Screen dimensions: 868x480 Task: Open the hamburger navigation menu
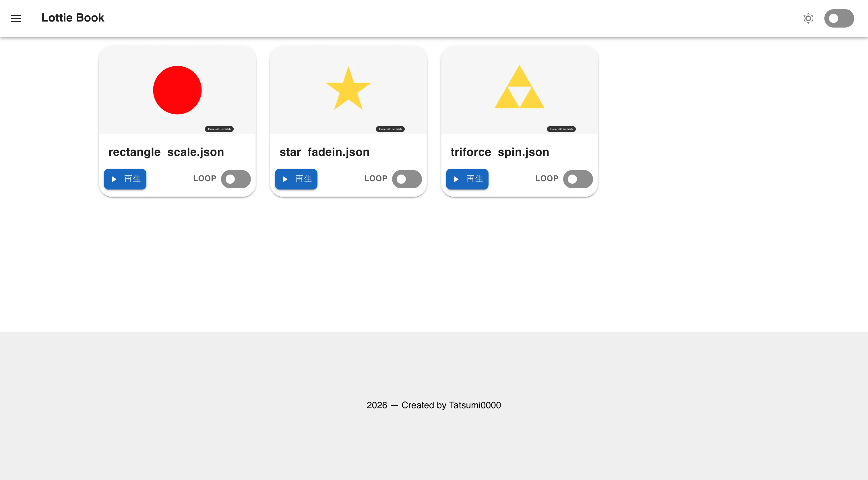16,18
